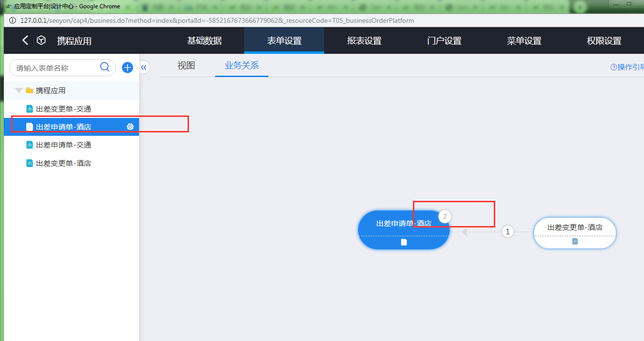Click the browser address bar URL
The height and width of the screenshot is (341, 644).
[x=217, y=20]
